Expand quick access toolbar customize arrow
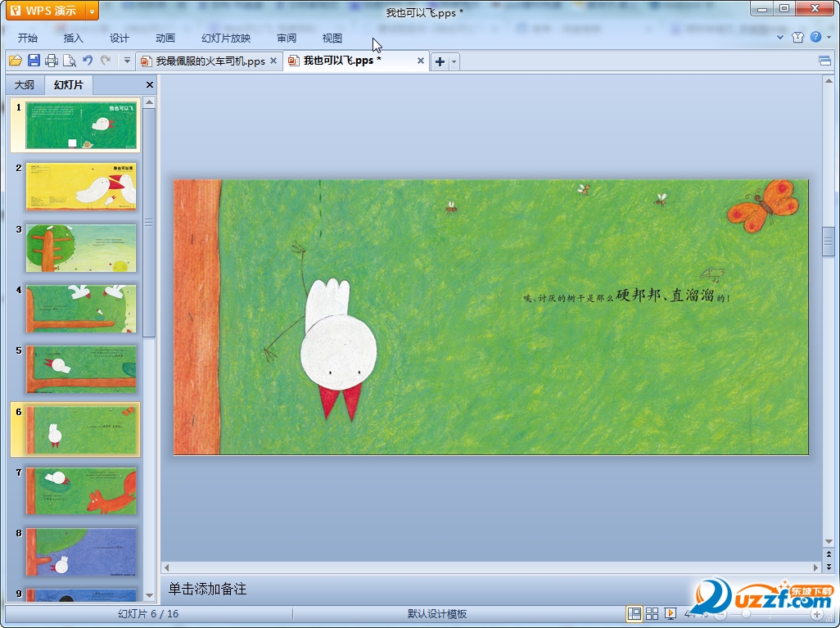 tap(127, 61)
